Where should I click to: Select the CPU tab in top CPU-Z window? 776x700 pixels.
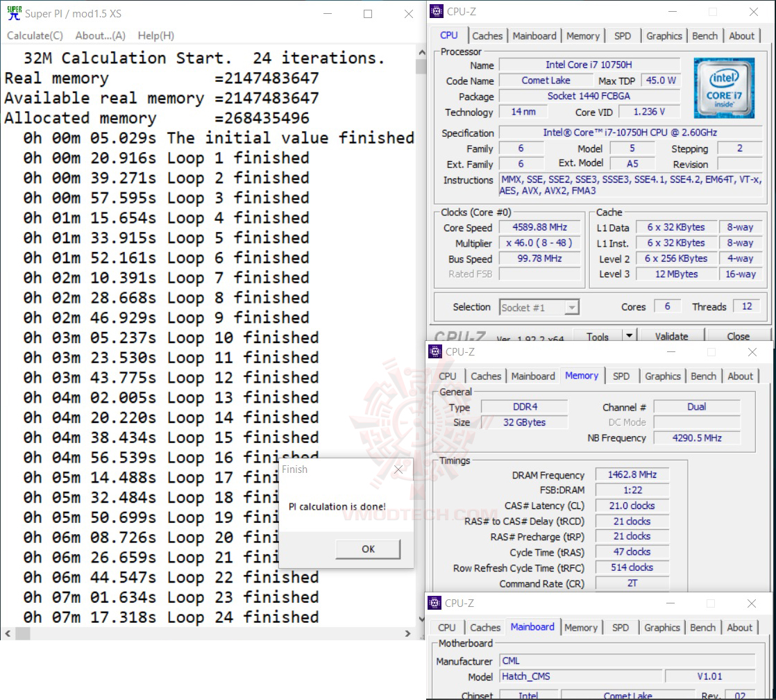448,35
